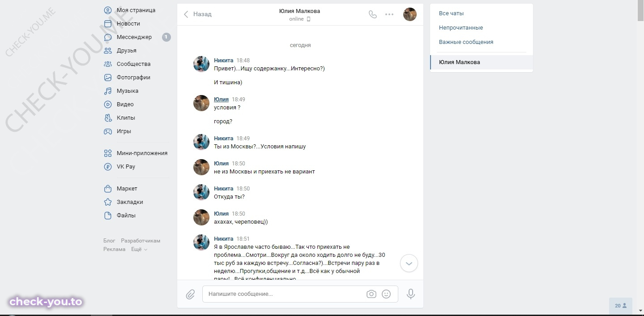
Task: Click the Никита sender name at 18:51
Action: tap(224, 239)
